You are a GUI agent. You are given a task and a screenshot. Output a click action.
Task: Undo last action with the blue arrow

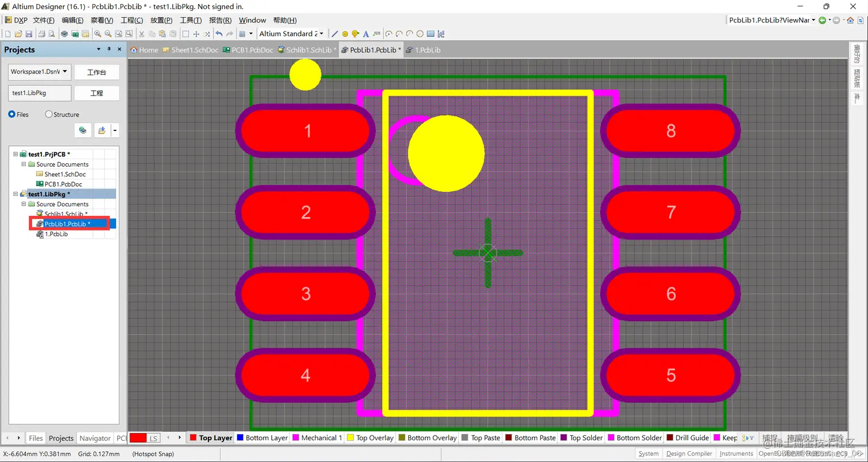click(219, 34)
